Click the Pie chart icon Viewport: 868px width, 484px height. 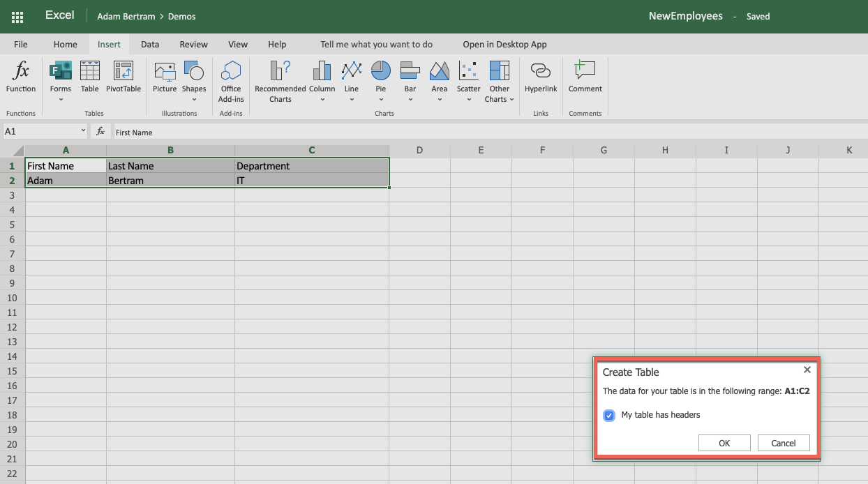(381, 70)
